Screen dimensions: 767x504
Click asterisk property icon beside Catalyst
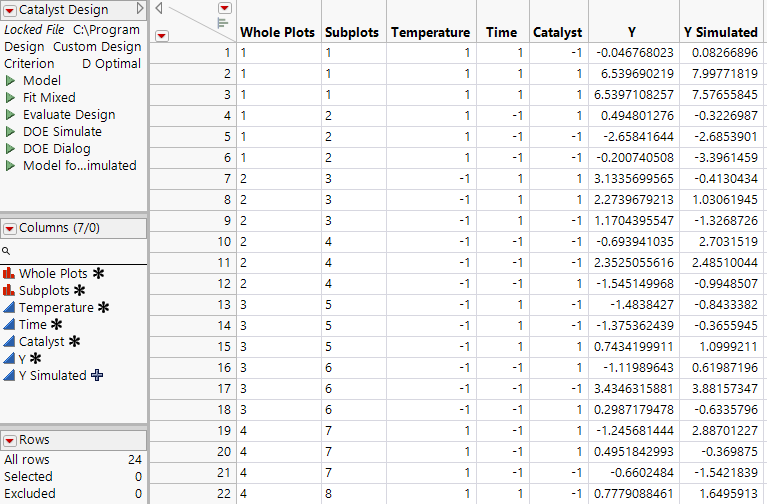click(x=74, y=342)
